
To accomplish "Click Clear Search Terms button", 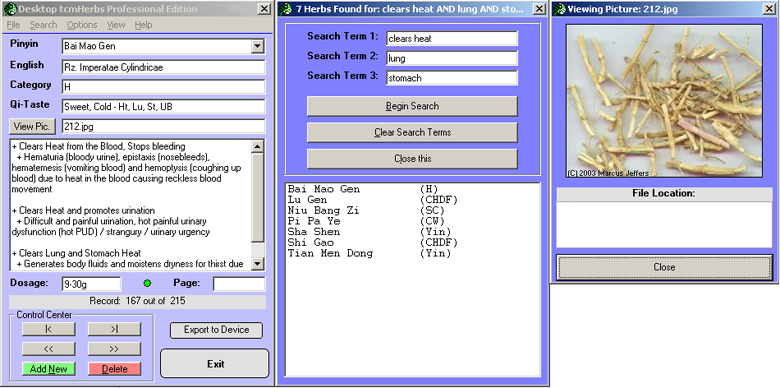I will click(x=412, y=132).
